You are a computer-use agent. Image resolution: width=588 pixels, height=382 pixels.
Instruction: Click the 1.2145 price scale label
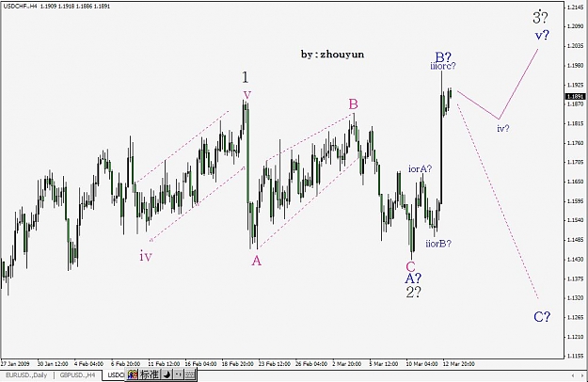575,8
